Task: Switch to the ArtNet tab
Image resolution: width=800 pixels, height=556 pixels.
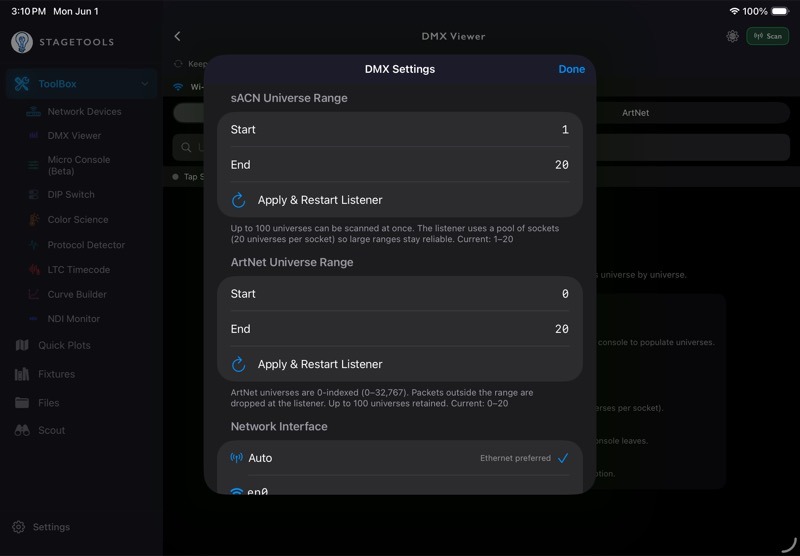Action: [x=635, y=113]
